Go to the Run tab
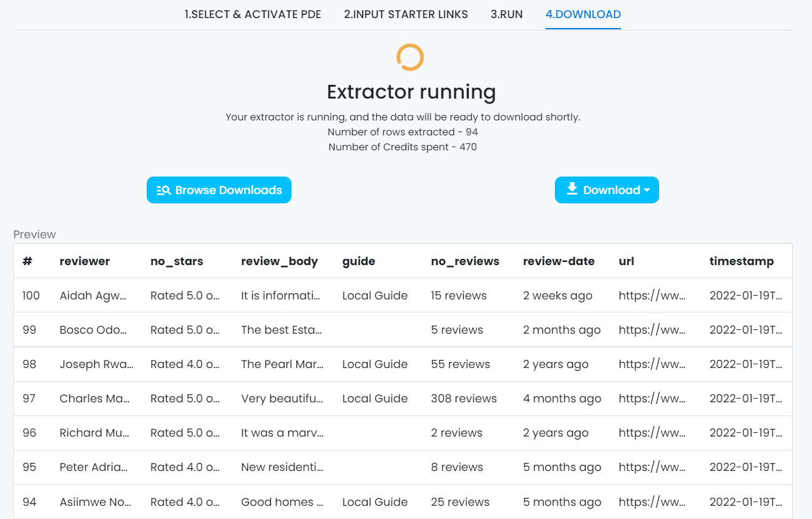812x519 pixels. [507, 14]
